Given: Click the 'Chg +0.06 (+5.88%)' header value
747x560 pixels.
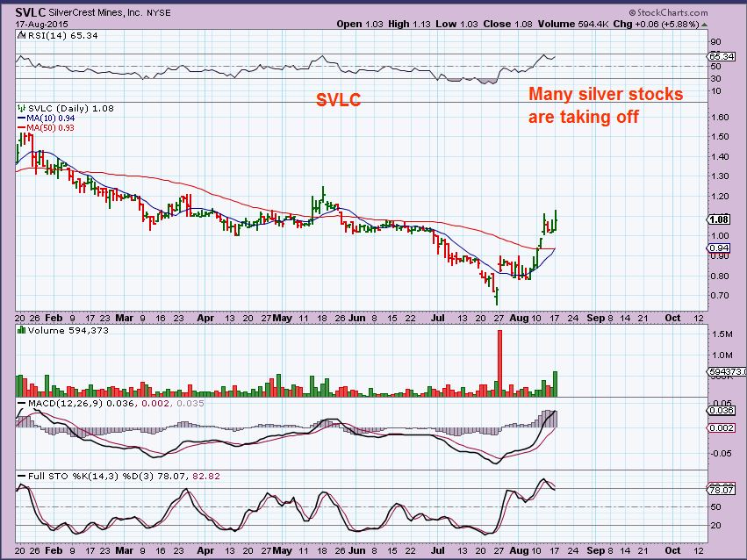Looking at the screenshot, I should click(656, 24).
